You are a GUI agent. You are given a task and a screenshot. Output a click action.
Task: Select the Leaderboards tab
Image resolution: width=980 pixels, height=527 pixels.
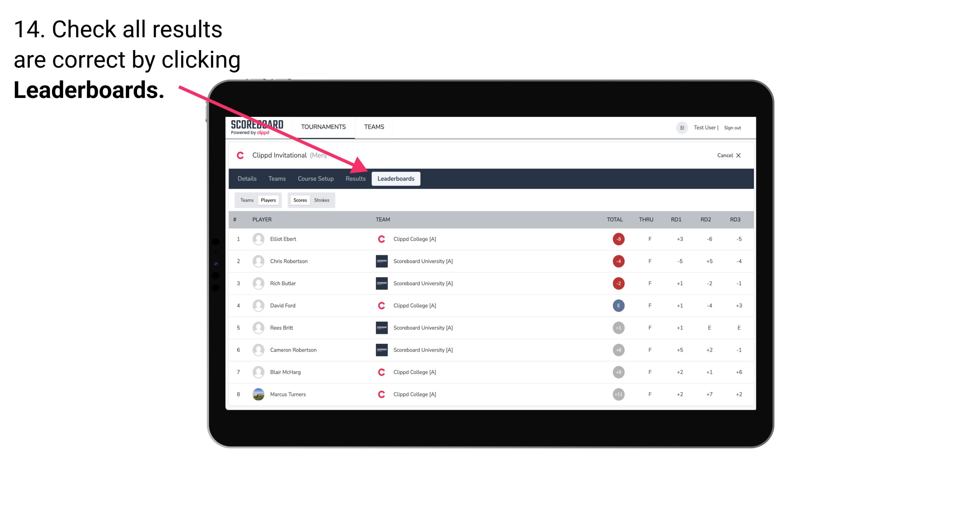click(397, 179)
